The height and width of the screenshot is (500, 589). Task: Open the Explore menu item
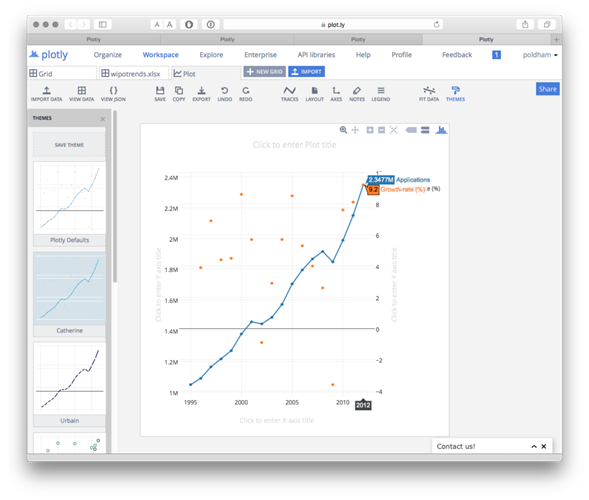pos(211,55)
